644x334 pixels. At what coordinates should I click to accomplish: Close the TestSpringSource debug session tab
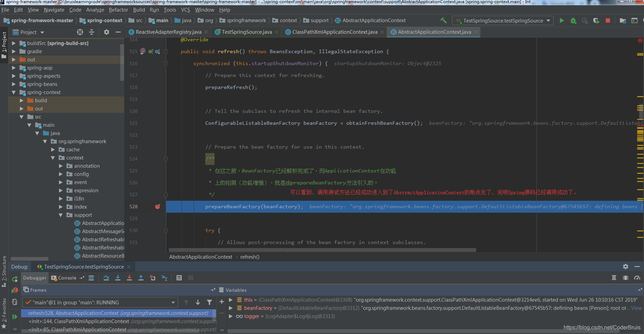tap(129, 267)
